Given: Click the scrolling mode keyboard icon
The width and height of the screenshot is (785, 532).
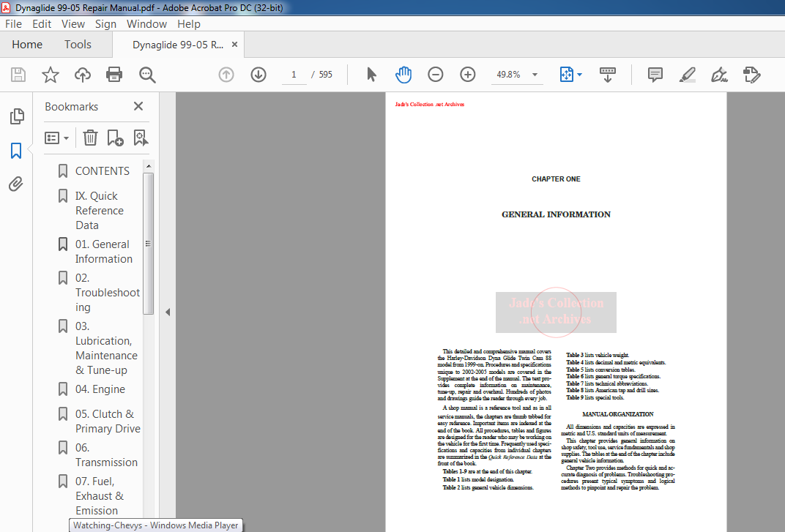Looking at the screenshot, I should pos(607,75).
